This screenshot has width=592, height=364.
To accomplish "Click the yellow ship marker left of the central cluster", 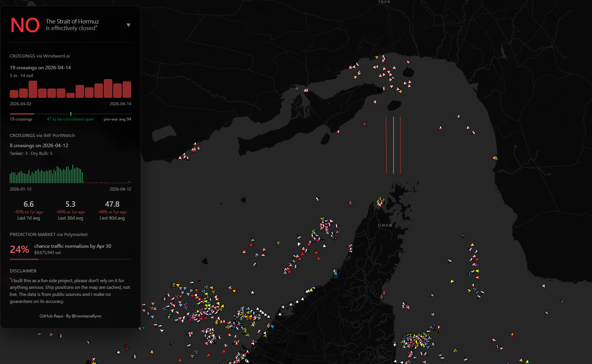I will 278,243.
